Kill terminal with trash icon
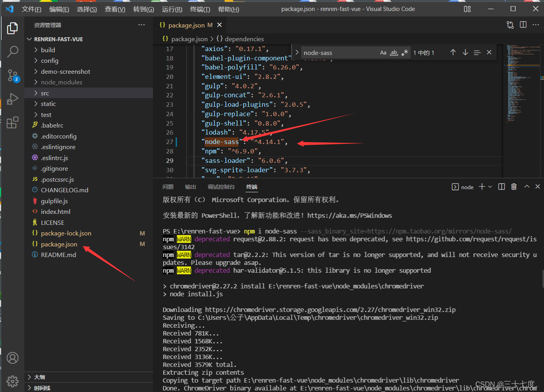Screen dimensions: 544x392 coord(514,187)
